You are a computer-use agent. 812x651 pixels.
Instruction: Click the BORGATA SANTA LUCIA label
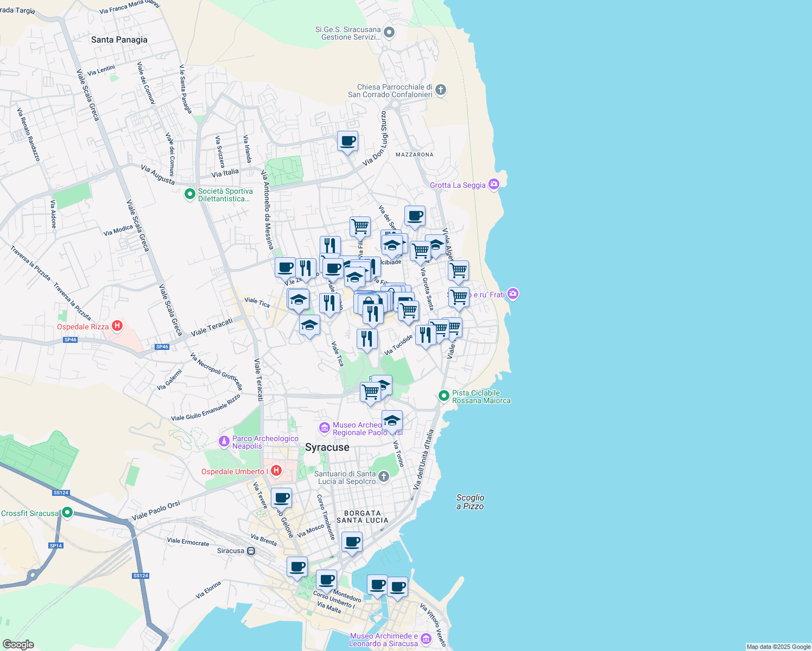[363, 516]
